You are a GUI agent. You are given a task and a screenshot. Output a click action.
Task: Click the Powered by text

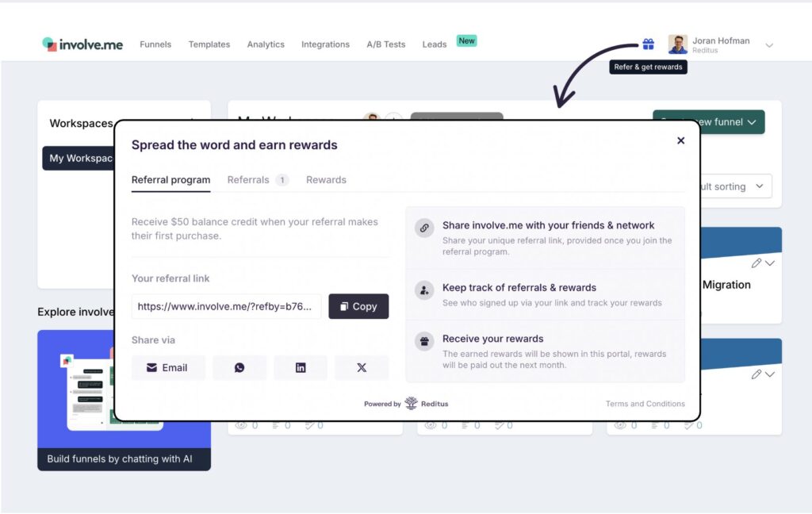[382, 405]
